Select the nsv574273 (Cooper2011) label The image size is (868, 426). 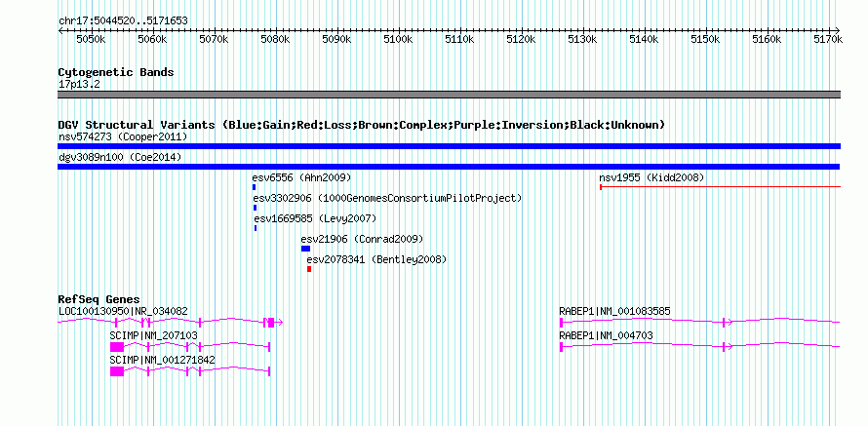[x=123, y=136]
